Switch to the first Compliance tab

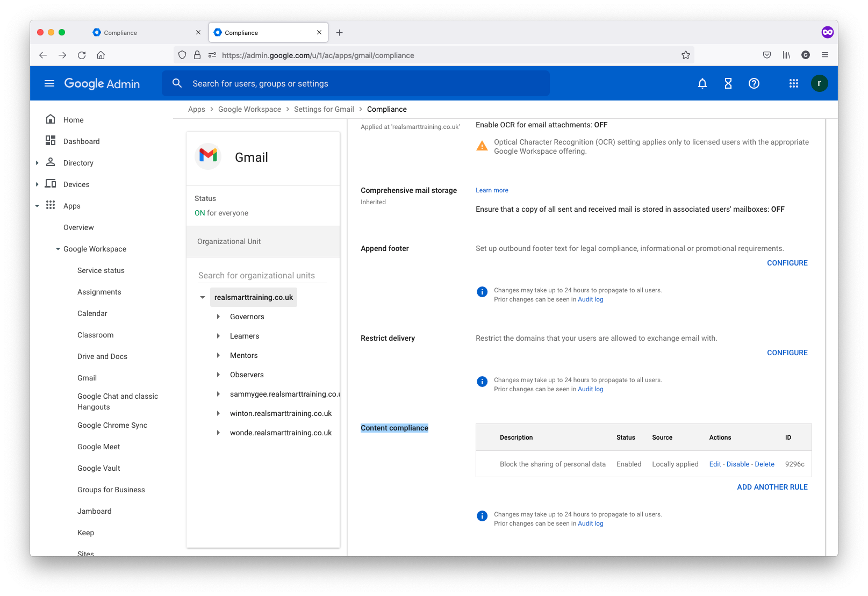click(x=147, y=33)
